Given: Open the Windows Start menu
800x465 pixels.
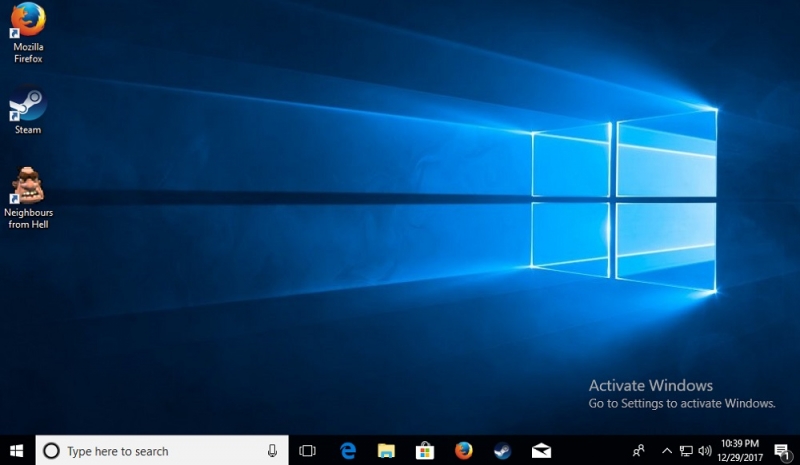Looking at the screenshot, I should pos(17,451).
